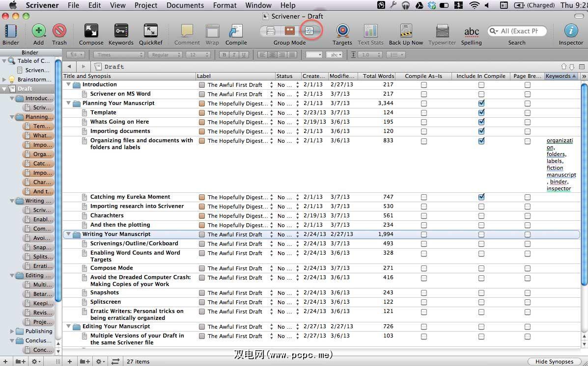
Task: Uncheck Include In Compile for Template
Action: pos(481,113)
